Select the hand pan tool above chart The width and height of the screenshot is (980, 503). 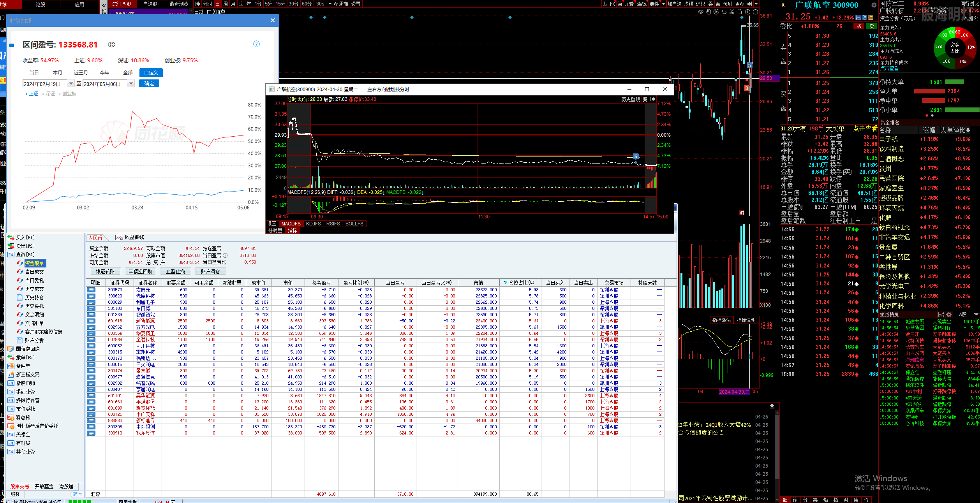(x=709, y=12)
